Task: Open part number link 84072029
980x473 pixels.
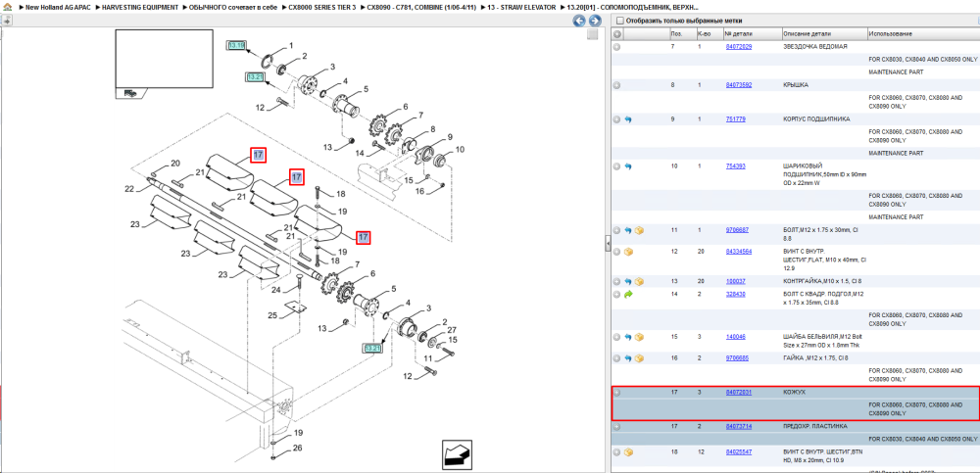Action: coord(738,47)
